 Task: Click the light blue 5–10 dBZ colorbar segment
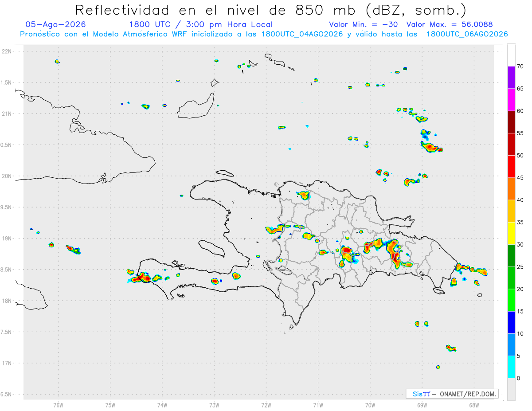(x=512, y=344)
